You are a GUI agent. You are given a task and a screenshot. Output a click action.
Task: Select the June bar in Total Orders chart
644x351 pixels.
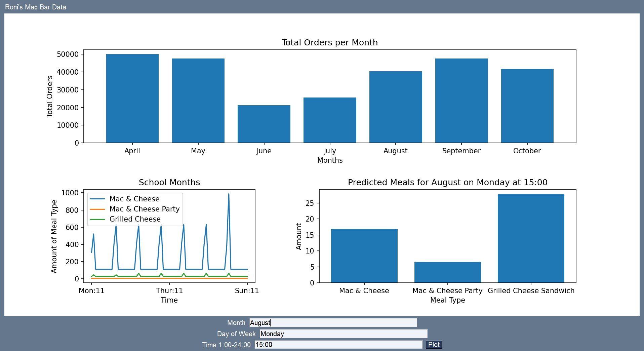click(x=264, y=124)
